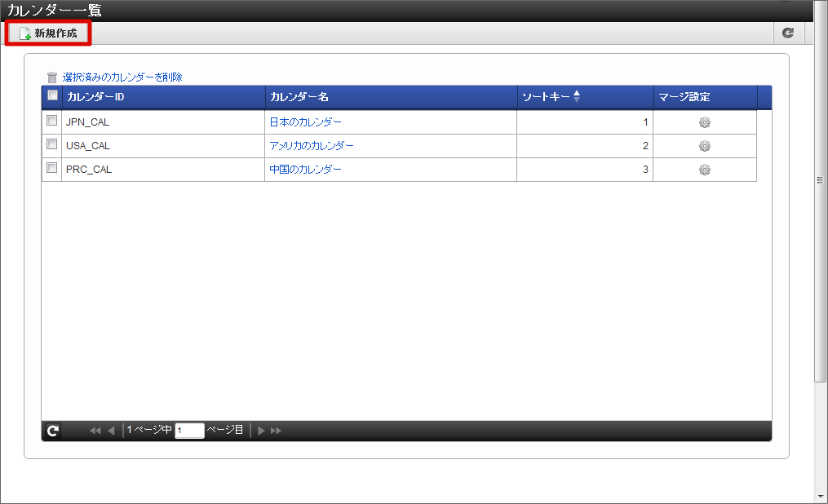Viewport: 828px width, 504px height.
Task: Check the PRC_CAL row checkbox
Action: click(x=51, y=168)
